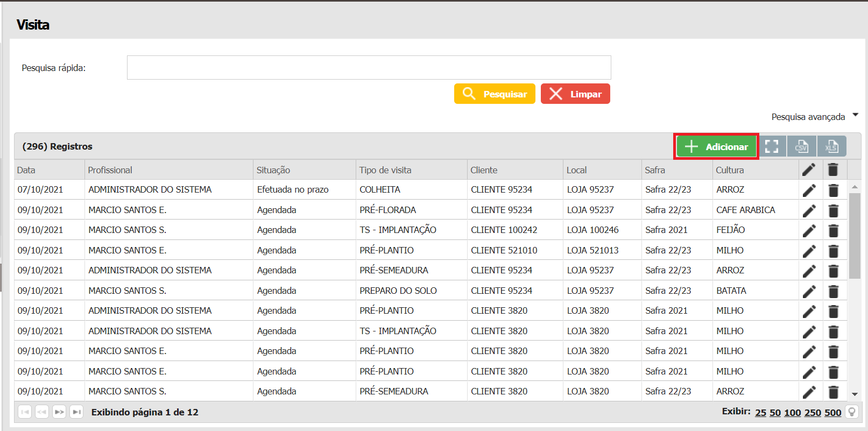Click the scrollbar up arrow of the table

(855, 187)
